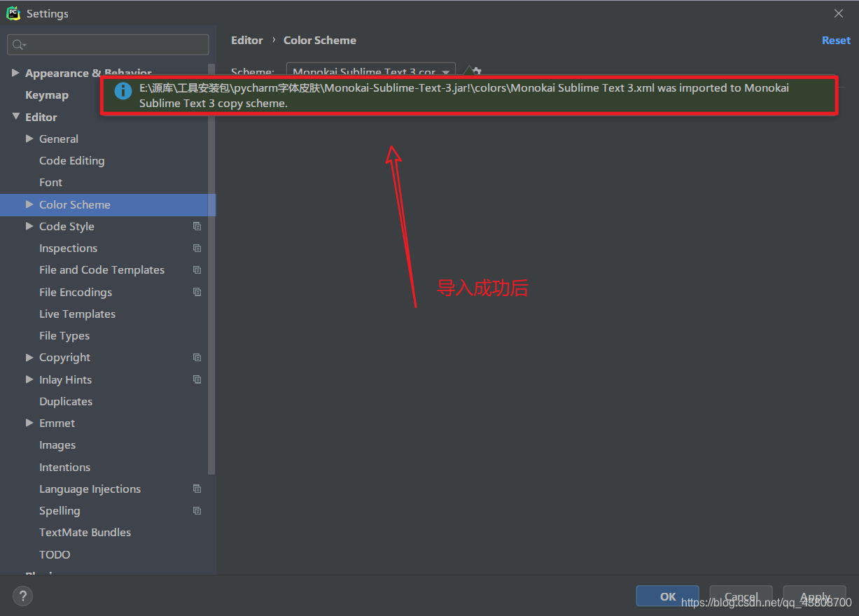The height and width of the screenshot is (616, 859).
Task: Click the info icon in notification banner
Action: [x=123, y=90]
